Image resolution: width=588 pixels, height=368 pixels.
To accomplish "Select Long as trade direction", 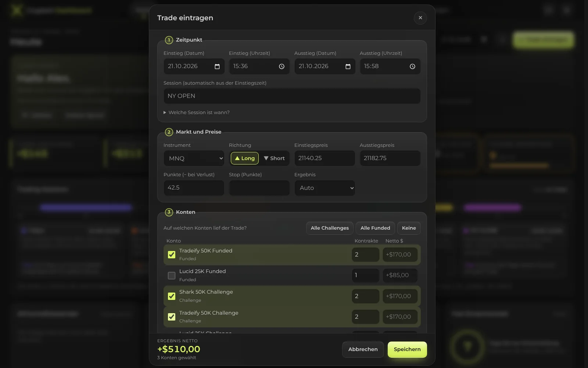I will [245, 158].
